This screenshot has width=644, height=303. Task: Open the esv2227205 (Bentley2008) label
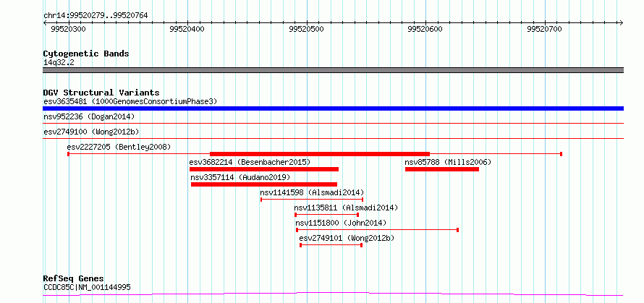pyautogui.click(x=119, y=147)
